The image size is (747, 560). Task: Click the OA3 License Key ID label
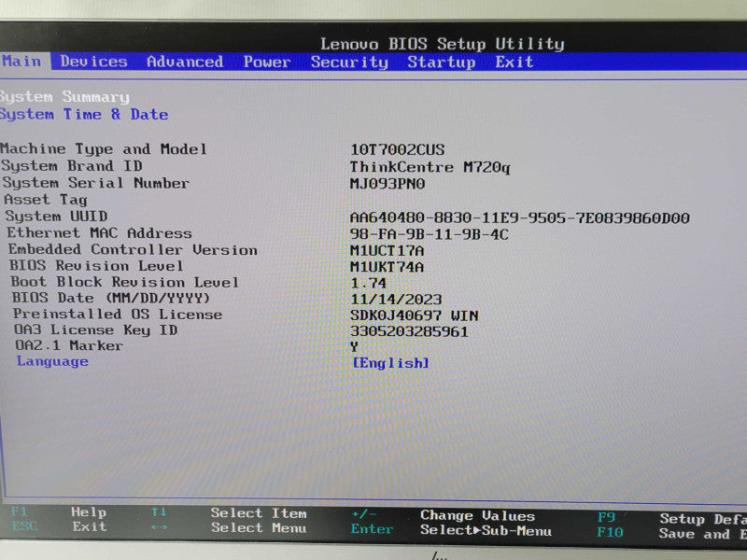(96, 330)
